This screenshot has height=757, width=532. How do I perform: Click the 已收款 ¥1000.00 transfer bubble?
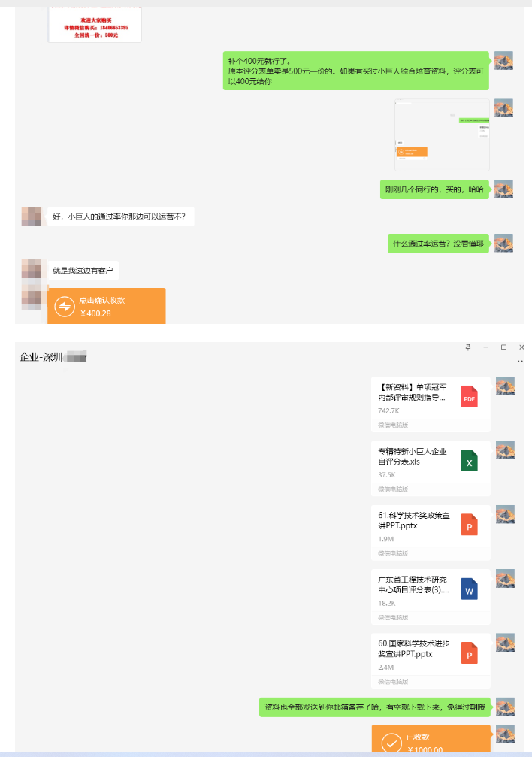pos(431,739)
